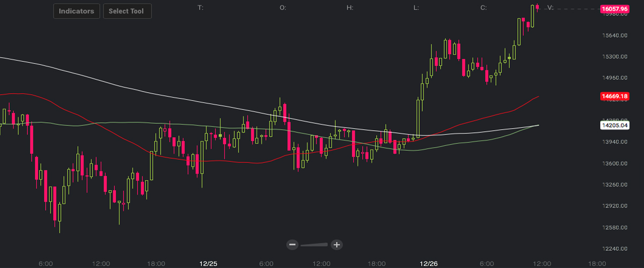
Task: Click the white moving average value 14205.04
Action: (614, 125)
